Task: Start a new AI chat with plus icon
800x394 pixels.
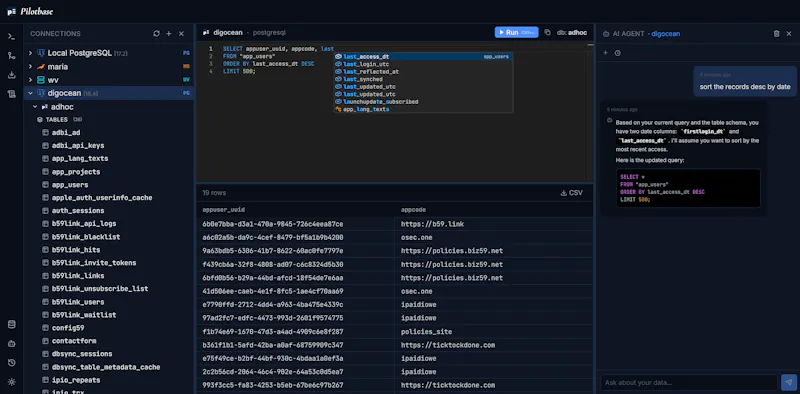Action: [606, 53]
